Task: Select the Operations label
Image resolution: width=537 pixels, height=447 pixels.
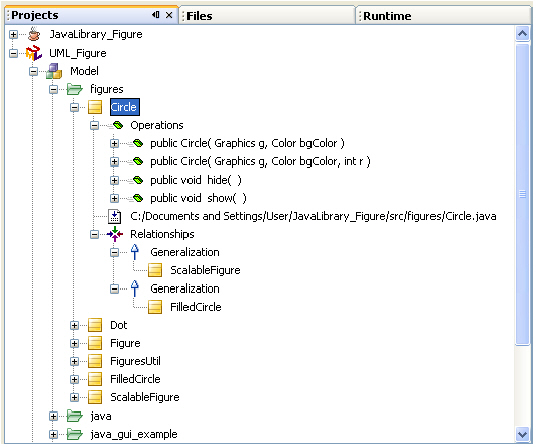Action: click(x=157, y=125)
